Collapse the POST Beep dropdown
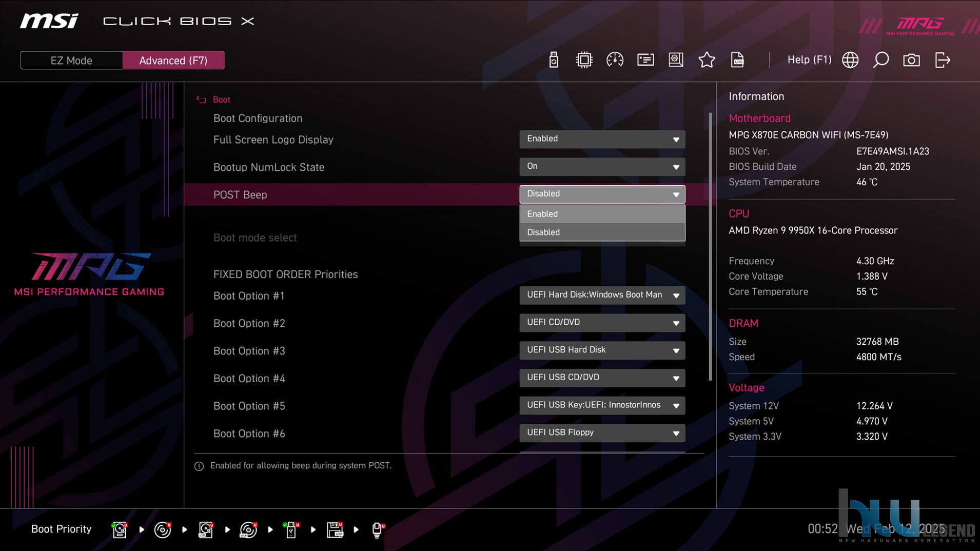The width and height of the screenshot is (980, 551). click(x=602, y=194)
